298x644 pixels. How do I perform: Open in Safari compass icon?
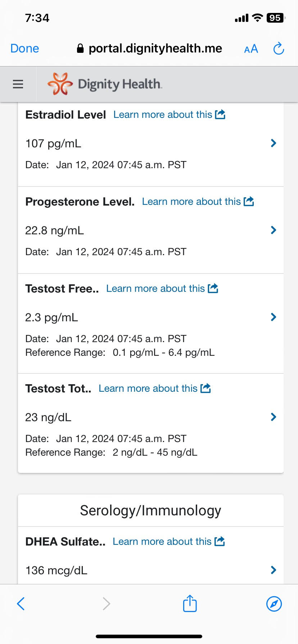274,603
